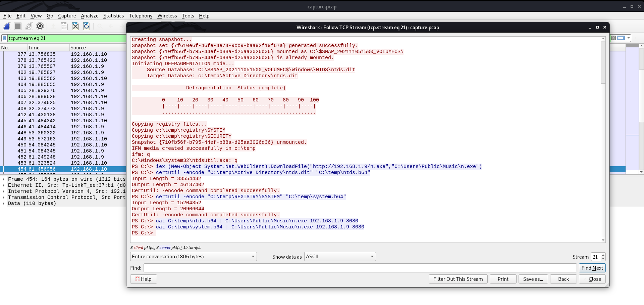Increment the Stream number spinner
The height and width of the screenshot is (305, 644).
603,255
